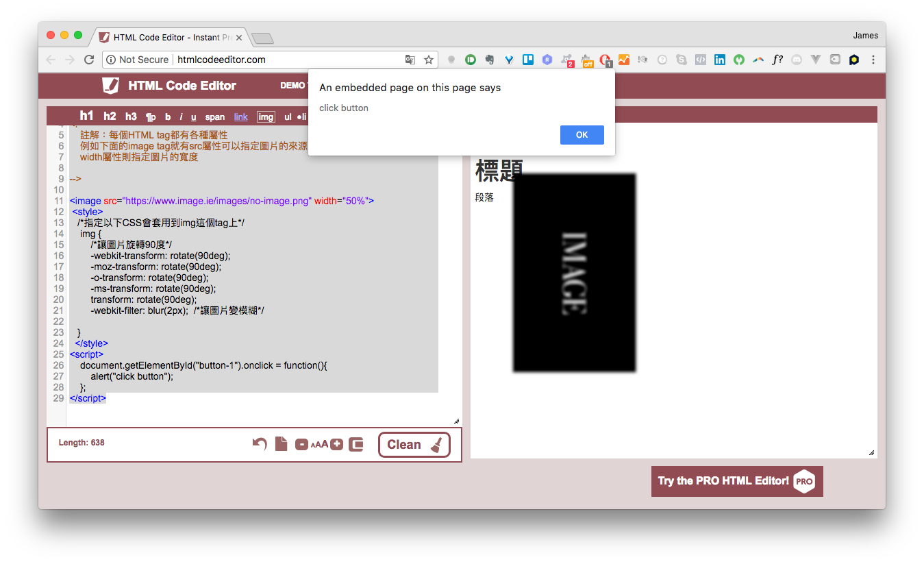924x564 pixels.
Task: Click the Length: 638 status text
Action: click(x=82, y=443)
